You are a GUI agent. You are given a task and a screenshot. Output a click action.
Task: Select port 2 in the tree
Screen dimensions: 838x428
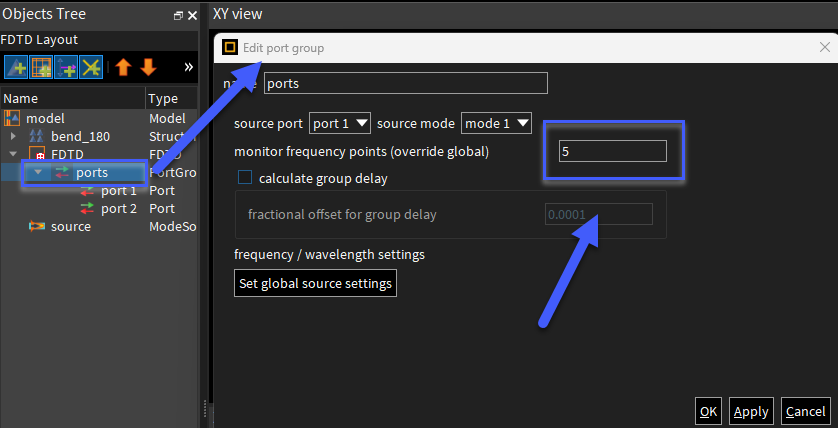click(99, 208)
